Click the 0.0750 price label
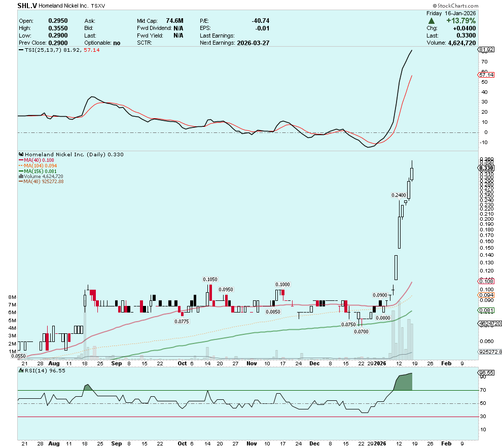The height and width of the screenshot is (448, 502). pos(348,324)
